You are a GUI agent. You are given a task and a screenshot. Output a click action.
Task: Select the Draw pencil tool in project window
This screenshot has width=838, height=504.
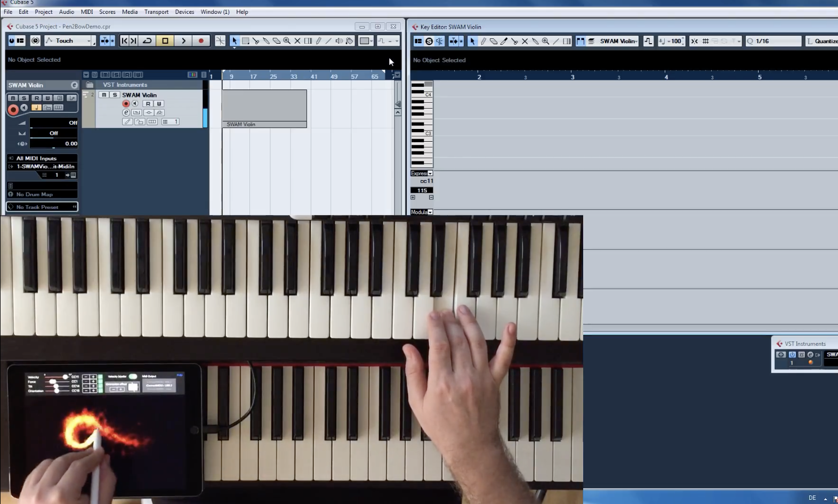318,40
